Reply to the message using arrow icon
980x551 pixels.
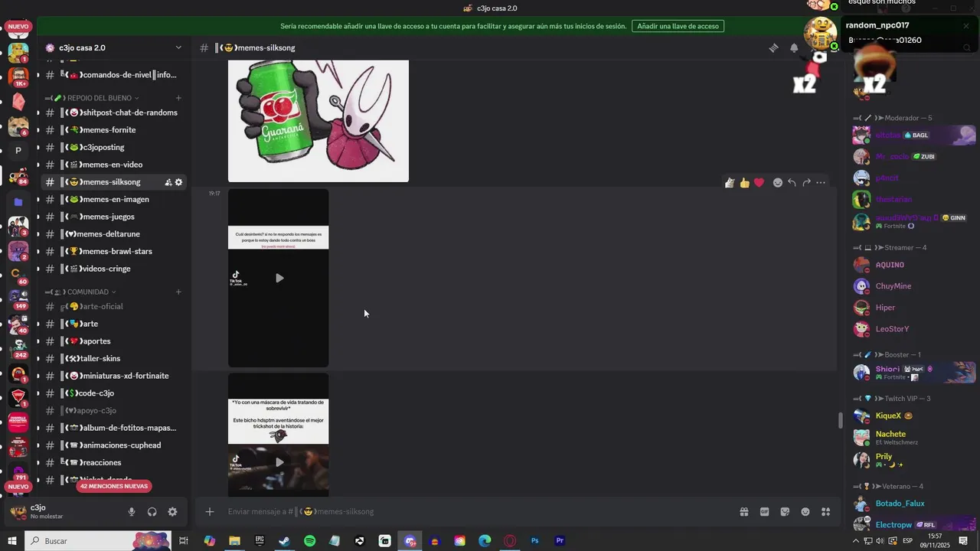(792, 183)
